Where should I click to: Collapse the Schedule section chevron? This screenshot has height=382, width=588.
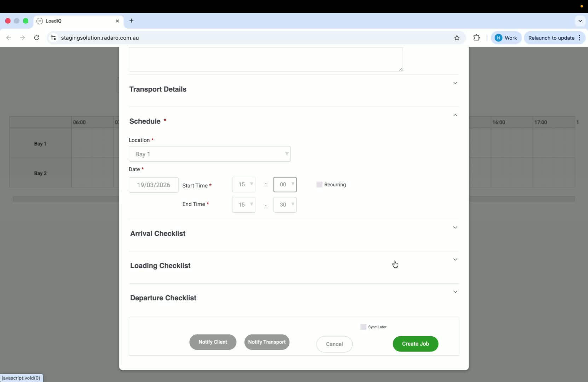pyautogui.click(x=455, y=115)
